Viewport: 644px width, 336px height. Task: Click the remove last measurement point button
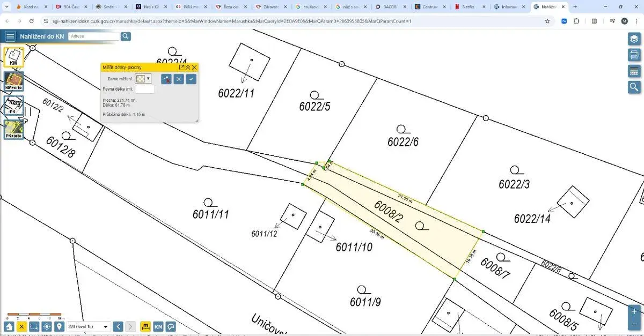166,79
